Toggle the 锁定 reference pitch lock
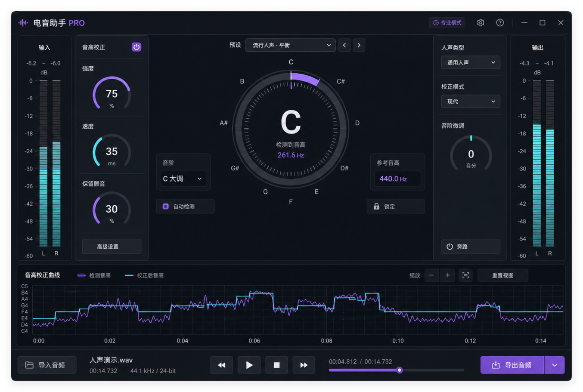Screen dimensions: 583x392 (396, 207)
